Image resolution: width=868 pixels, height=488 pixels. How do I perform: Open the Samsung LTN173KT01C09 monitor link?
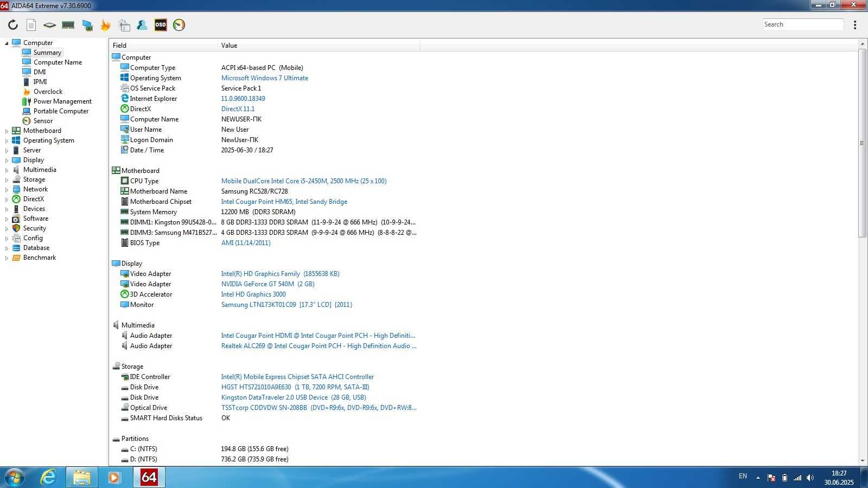coord(286,305)
